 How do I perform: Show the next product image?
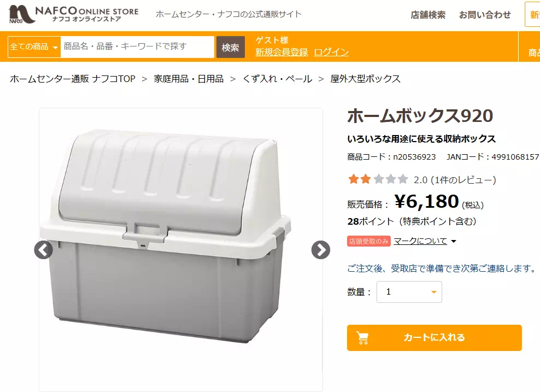tap(321, 250)
